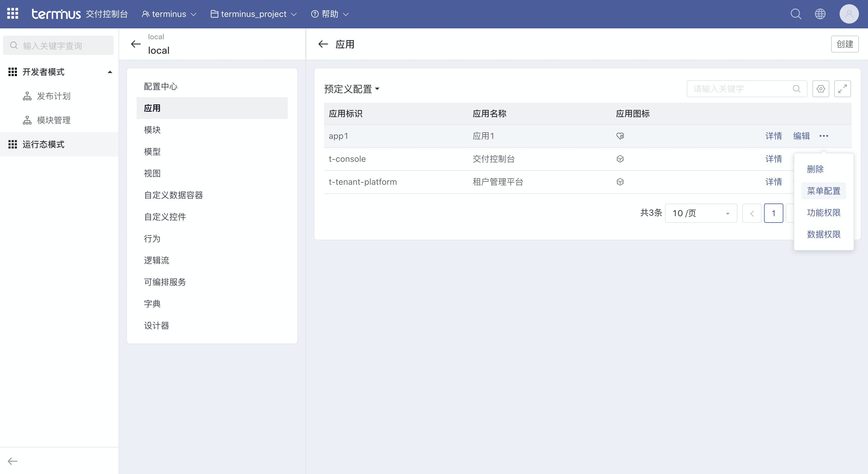868x474 pixels.
Task: Click the table settings gear icon
Action: (x=821, y=89)
